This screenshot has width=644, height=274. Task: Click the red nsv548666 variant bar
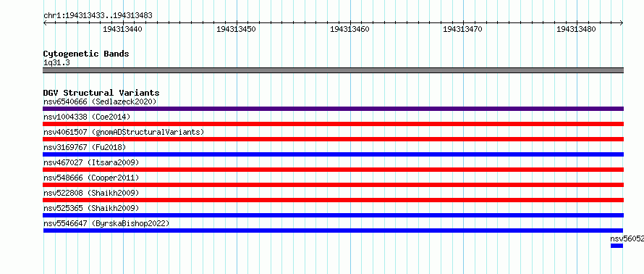tap(333, 185)
